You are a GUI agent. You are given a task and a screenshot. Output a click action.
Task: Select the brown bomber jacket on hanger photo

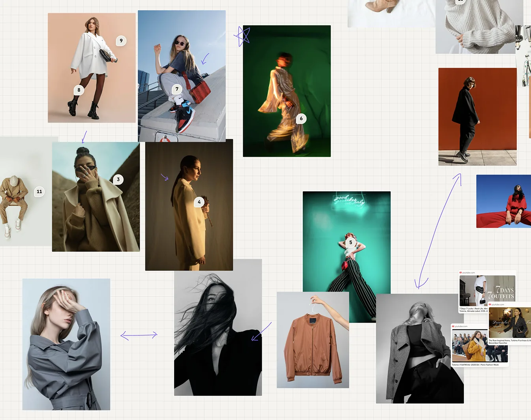tap(313, 340)
